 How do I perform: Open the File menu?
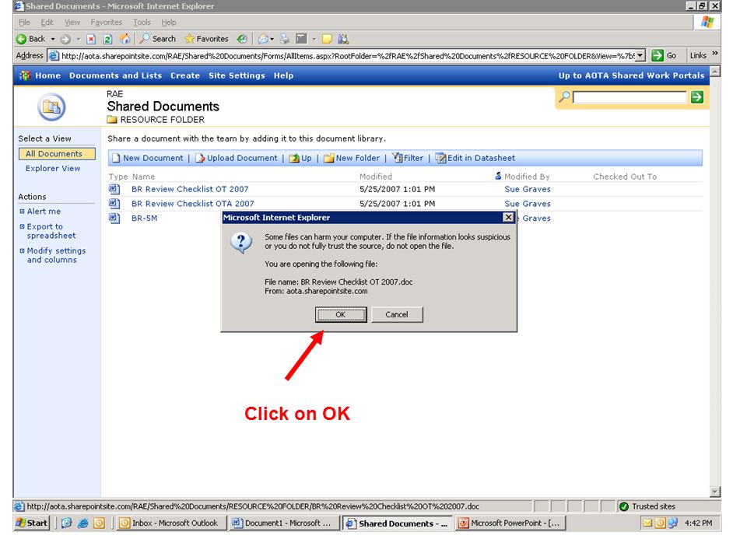pyautogui.click(x=24, y=23)
